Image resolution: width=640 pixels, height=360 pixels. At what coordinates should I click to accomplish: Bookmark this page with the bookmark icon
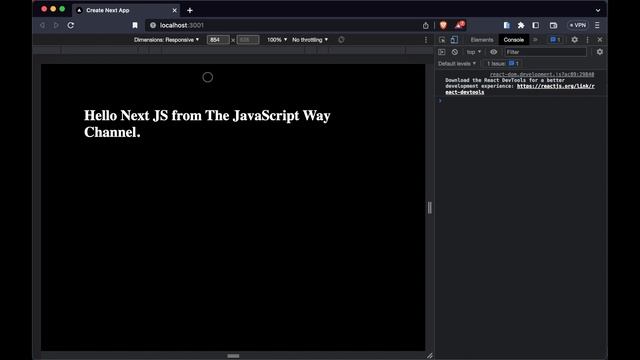tap(135, 25)
